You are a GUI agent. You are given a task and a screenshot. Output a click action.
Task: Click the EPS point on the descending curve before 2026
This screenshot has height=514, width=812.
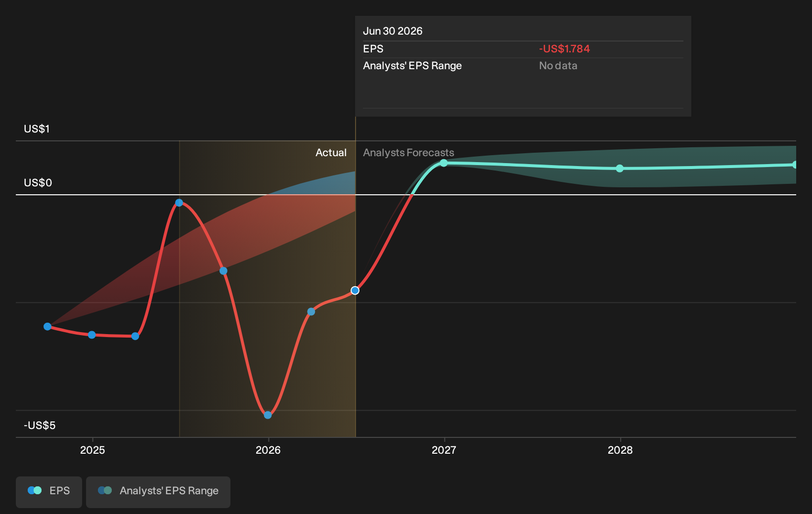tap(223, 271)
